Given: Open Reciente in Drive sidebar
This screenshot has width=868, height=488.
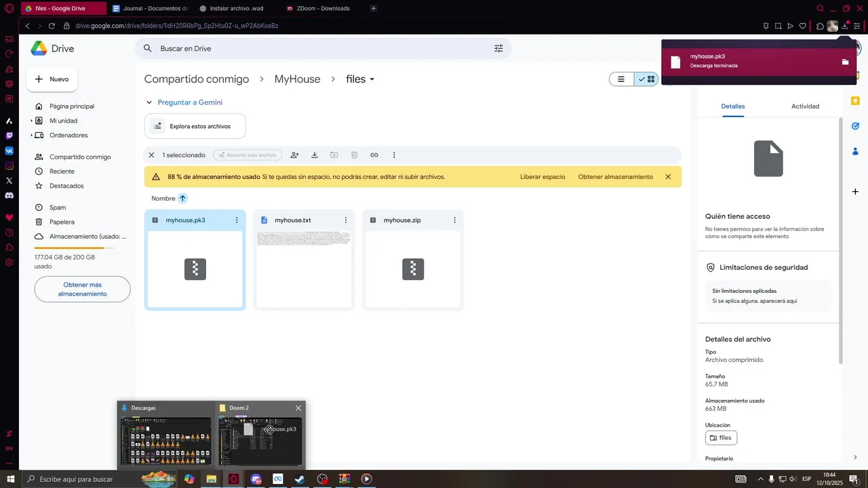Looking at the screenshot, I should coord(62,171).
